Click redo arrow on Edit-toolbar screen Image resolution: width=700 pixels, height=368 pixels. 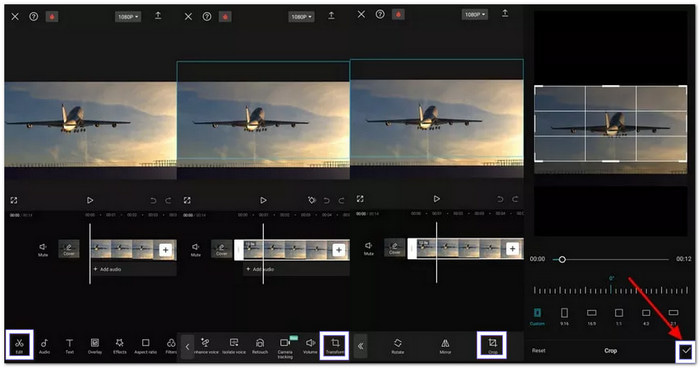pos(168,201)
